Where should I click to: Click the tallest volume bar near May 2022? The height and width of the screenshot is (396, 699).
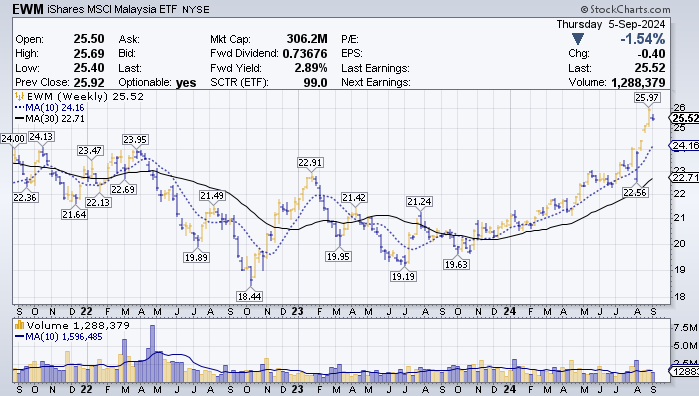point(152,353)
